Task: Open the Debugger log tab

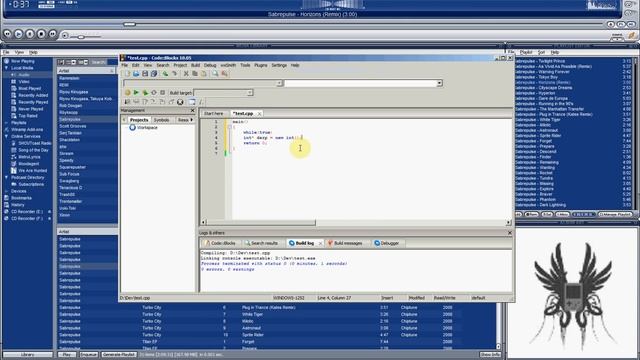Action: (x=387, y=243)
